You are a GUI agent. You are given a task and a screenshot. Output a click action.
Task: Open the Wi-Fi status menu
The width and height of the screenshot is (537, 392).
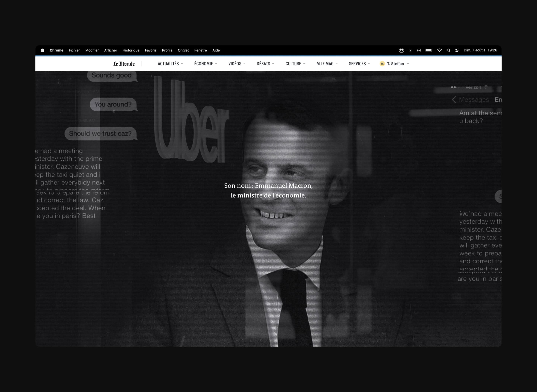pyautogui.click(x=439, y=50)
